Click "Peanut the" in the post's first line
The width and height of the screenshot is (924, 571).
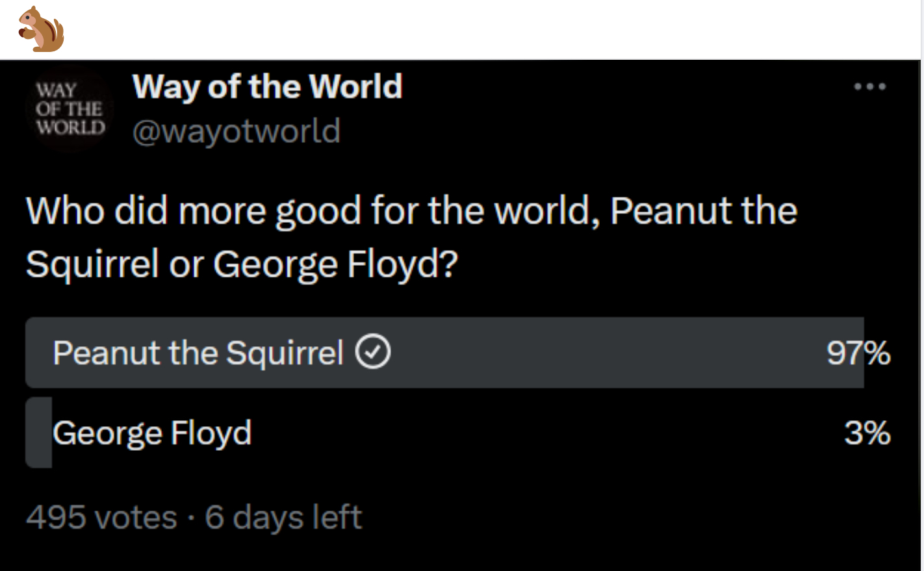click(x=704, y=211)
